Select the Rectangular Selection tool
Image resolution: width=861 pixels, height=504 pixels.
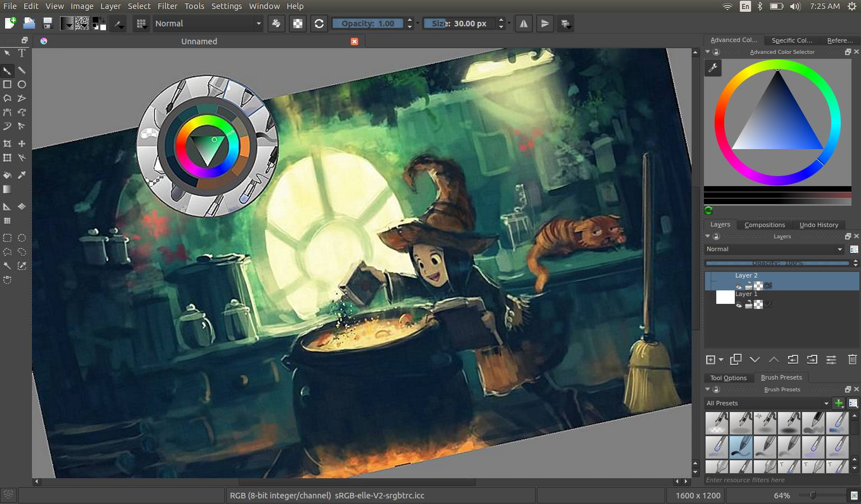click(7, 238)
